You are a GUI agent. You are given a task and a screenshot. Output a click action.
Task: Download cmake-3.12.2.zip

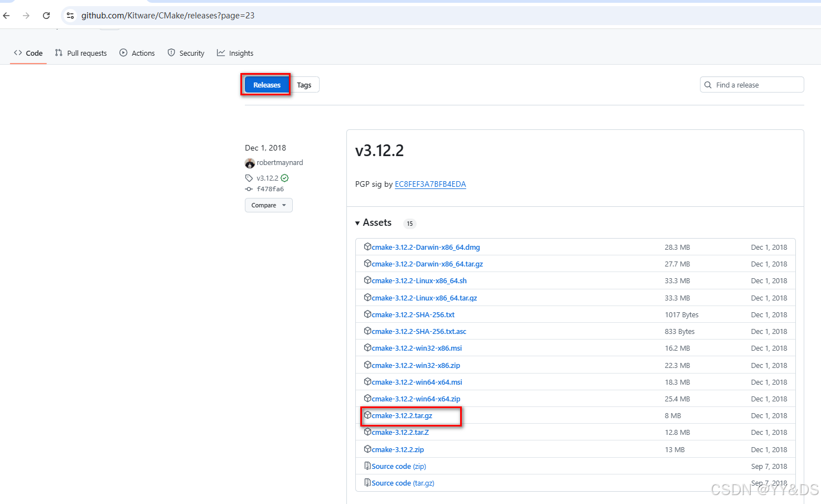(x=398, y=449)
